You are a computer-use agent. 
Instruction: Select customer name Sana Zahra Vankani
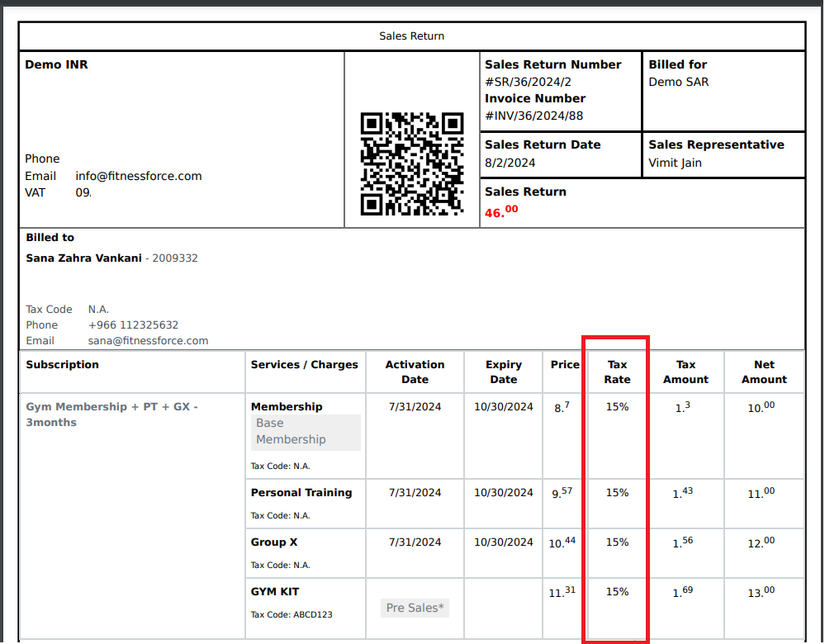tap(83, 258)
